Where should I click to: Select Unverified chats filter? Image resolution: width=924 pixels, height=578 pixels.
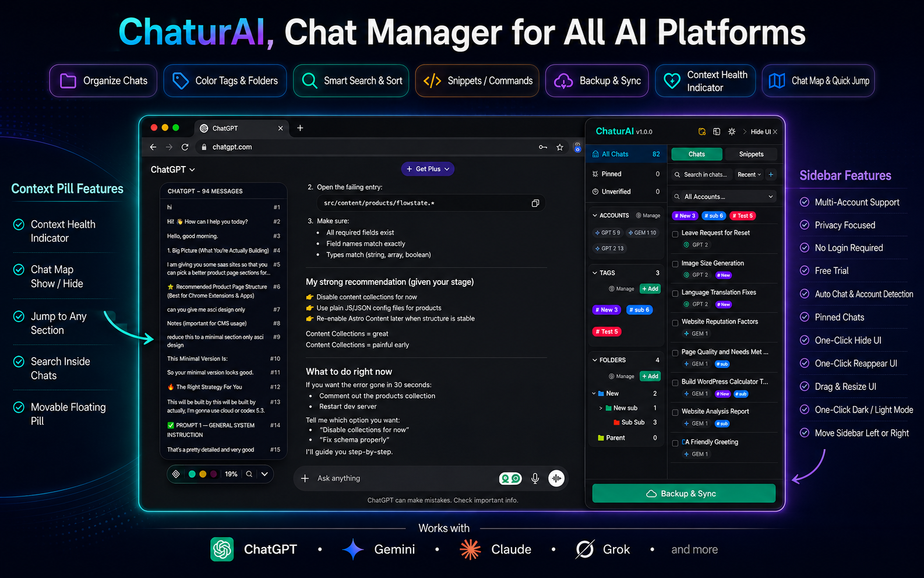click(626, 192)
